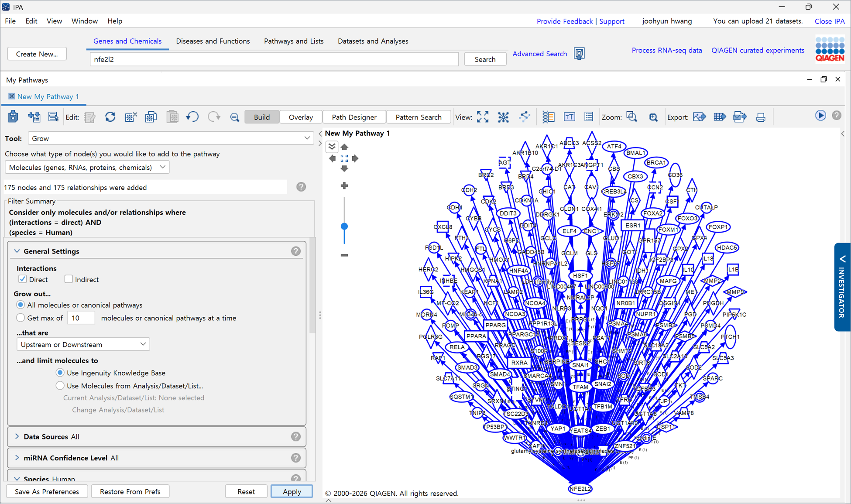This screenshot has width=851, height=504.
Task: Open the Window menu
Action: [x=84, y=21]
